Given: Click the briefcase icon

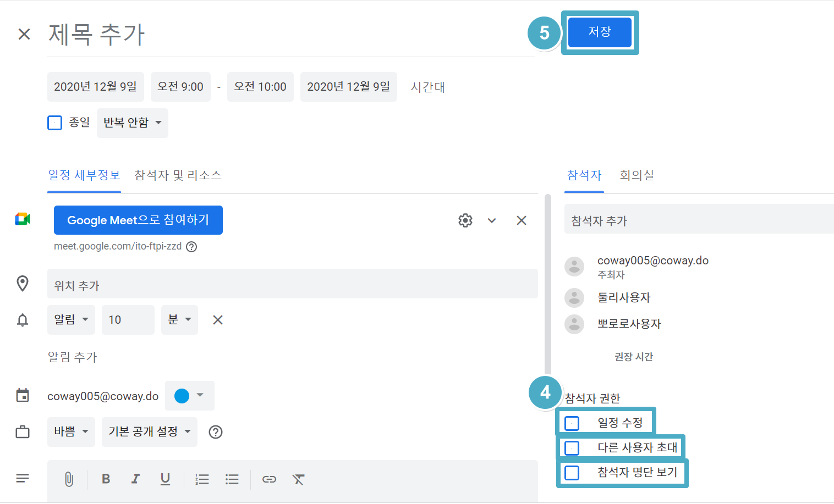Looking at the screenshot, I should 23,432.
